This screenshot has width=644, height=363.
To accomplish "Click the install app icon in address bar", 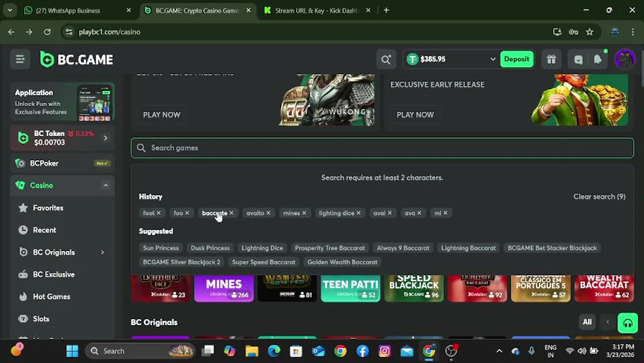I will (x=557, y=32).
